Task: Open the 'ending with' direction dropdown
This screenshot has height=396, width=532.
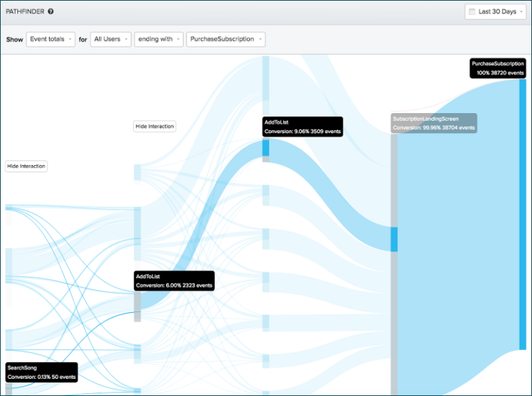Action: (159, 40)
